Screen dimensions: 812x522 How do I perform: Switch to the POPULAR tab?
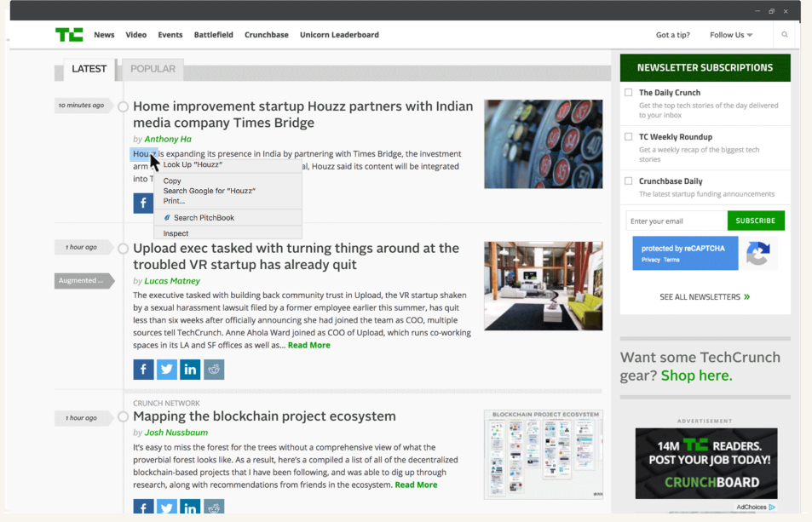coord(153,69)
